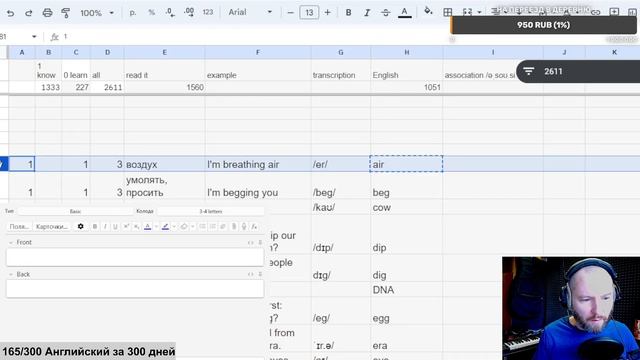The height and width of the screenshot is (360, 640).
Task: Select the English cell 'DNA'
Action: pyautogui.click(x=407, y=290)
